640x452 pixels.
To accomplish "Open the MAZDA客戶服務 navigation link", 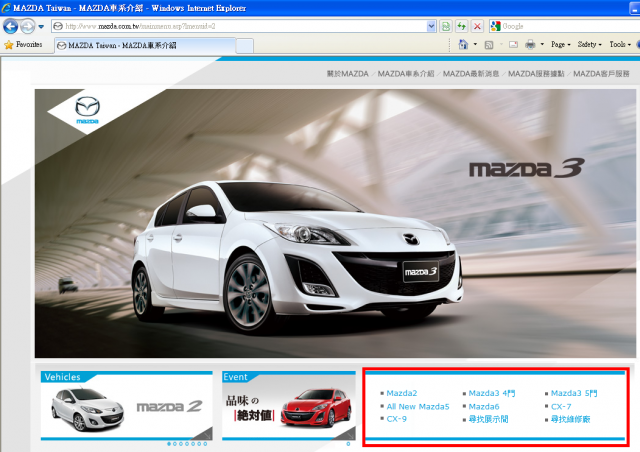I will [x=601, y=74].
